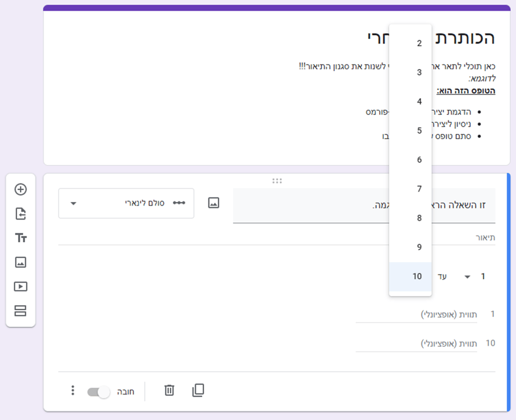Select 3 in scale dropdown list
Screen dimensions: 516x420
[x=410, y=73]
